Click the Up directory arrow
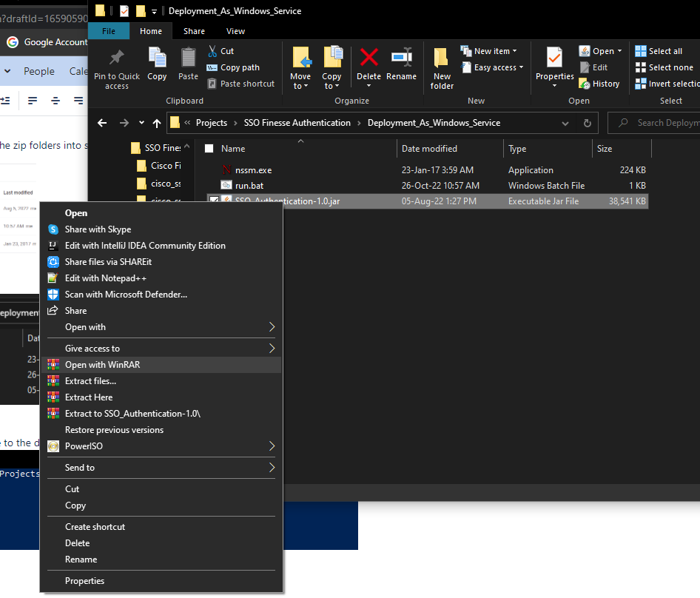Image resolution: width=700 pixels, height=598 pixels. [157, 123]
